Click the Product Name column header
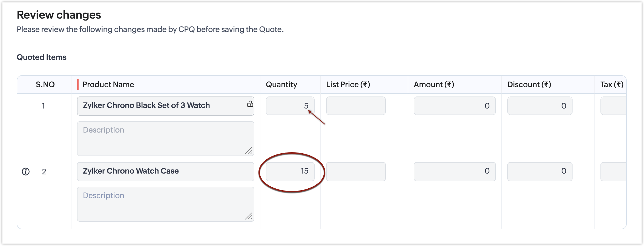Screen dimensions: 644x246 click(x=108, y=84)
